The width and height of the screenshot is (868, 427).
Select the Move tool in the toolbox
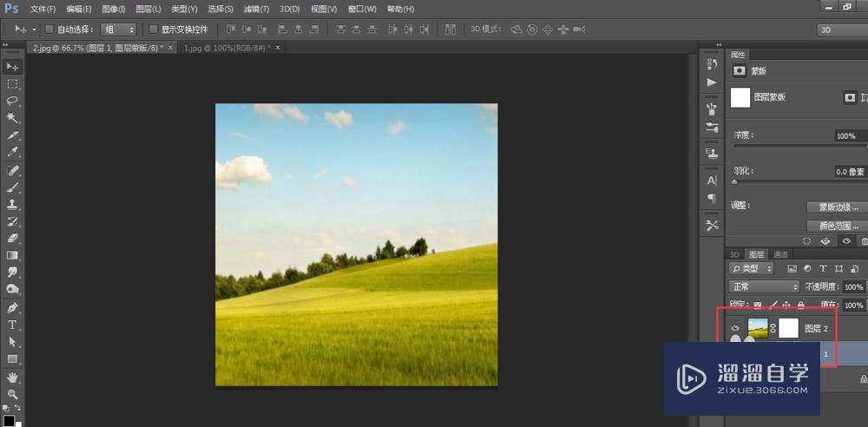[x=12, y=67]
